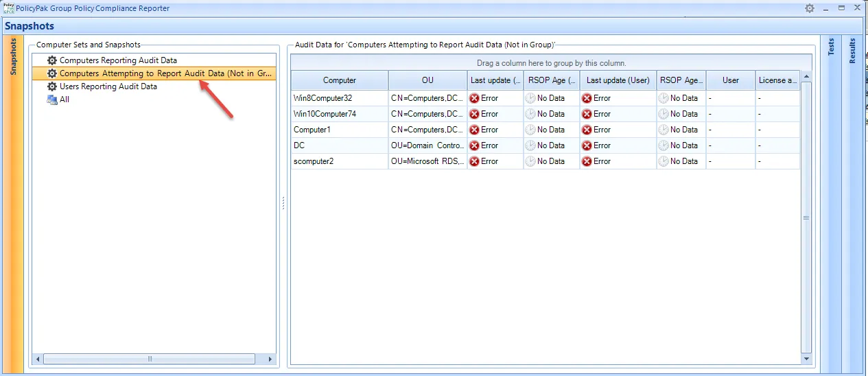This screenshot has height=376, width=868.
Task: Click gear icon beside Users Reporting Audit Data
Action: coord(52,86)
